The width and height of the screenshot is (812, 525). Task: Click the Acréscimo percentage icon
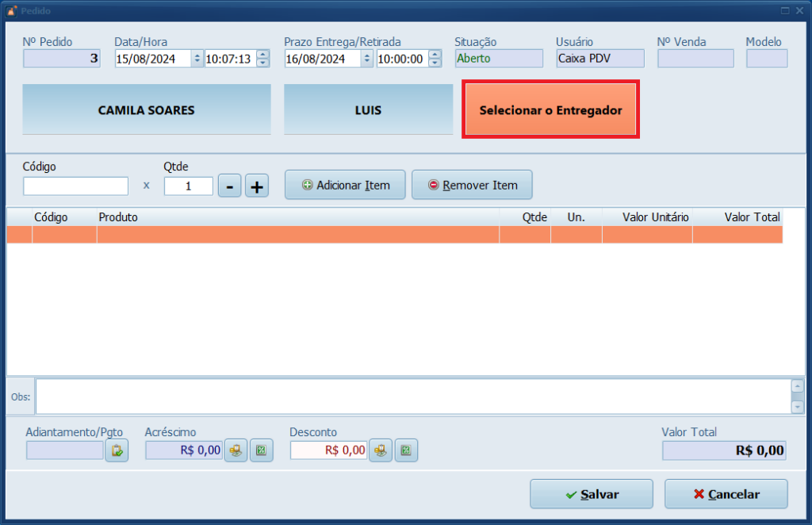coord(261,450)
